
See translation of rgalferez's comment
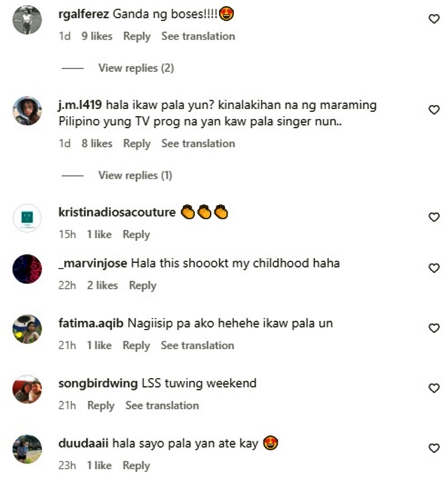coord(198,36)
